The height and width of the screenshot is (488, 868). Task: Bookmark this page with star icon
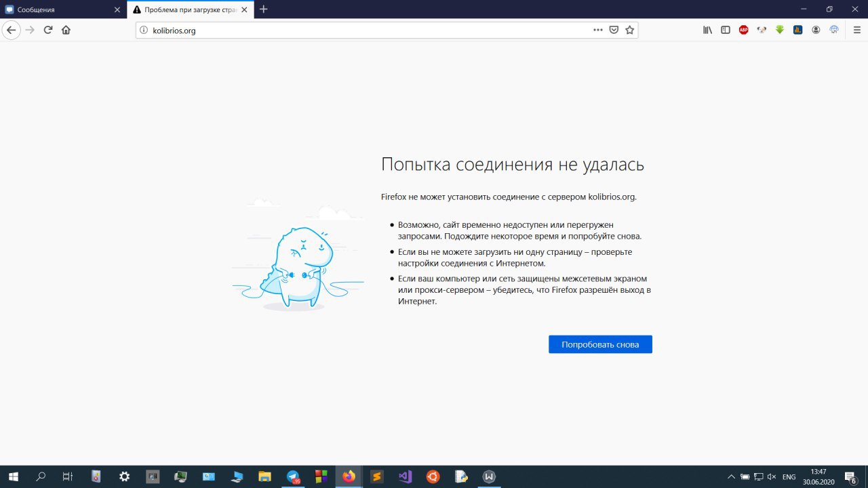coord(630,30)
